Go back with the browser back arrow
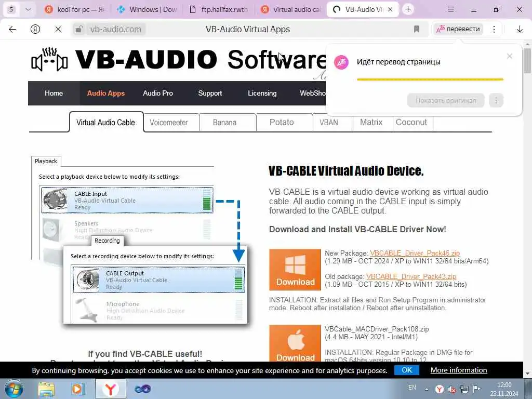This screenshot has height=399, width=532. (12, 29)
